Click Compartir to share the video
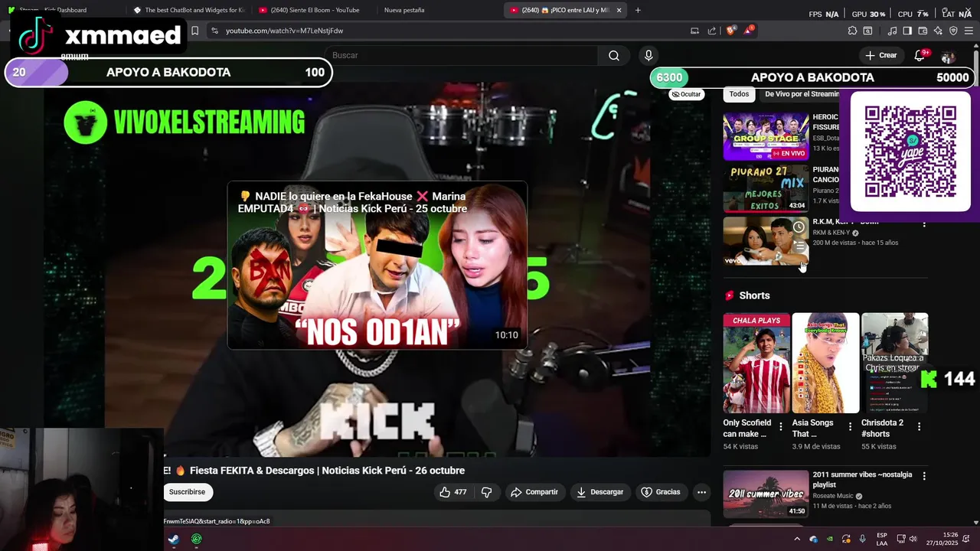Viewport: 980px width, 551px height. point(534,492)
